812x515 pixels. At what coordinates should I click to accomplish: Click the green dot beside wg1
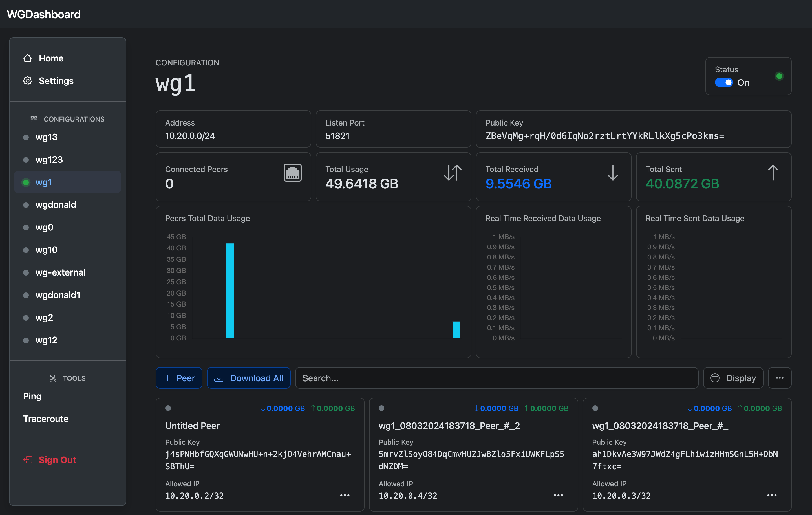[x=26, y=182]
